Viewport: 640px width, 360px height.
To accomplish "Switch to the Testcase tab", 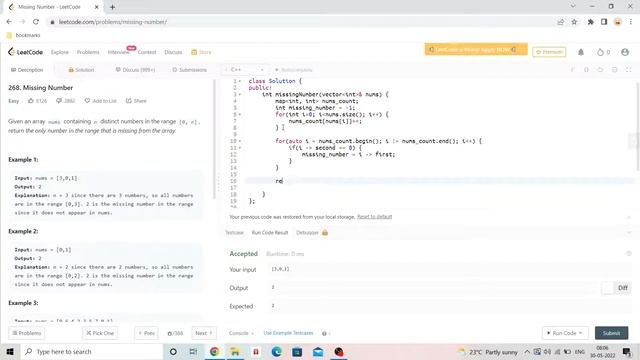I will (234, 233).
